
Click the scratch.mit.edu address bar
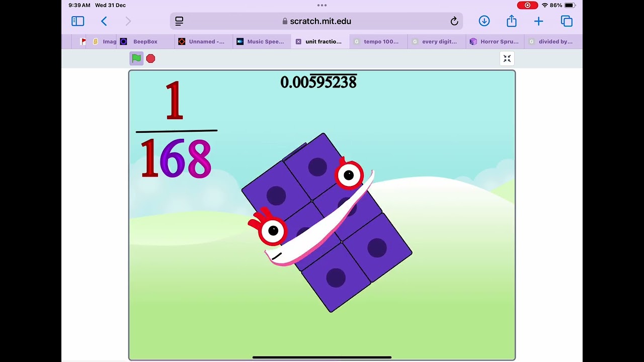click(316, 21)
